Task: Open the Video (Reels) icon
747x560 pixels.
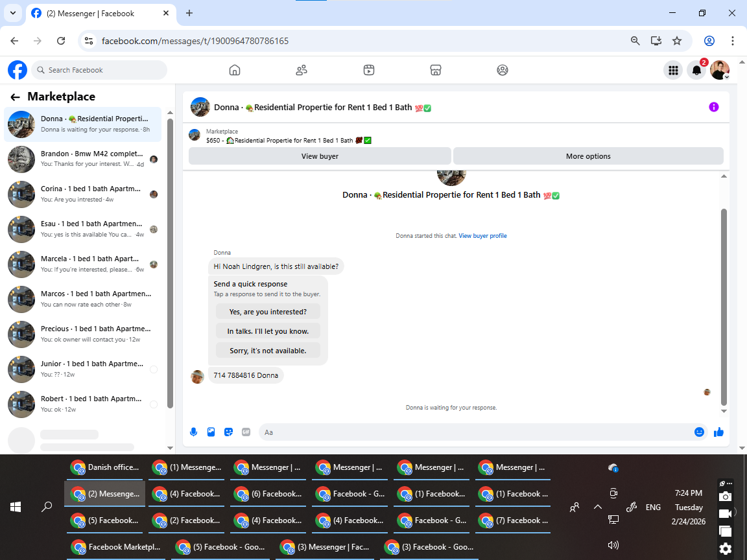Action: coord(369,70)
